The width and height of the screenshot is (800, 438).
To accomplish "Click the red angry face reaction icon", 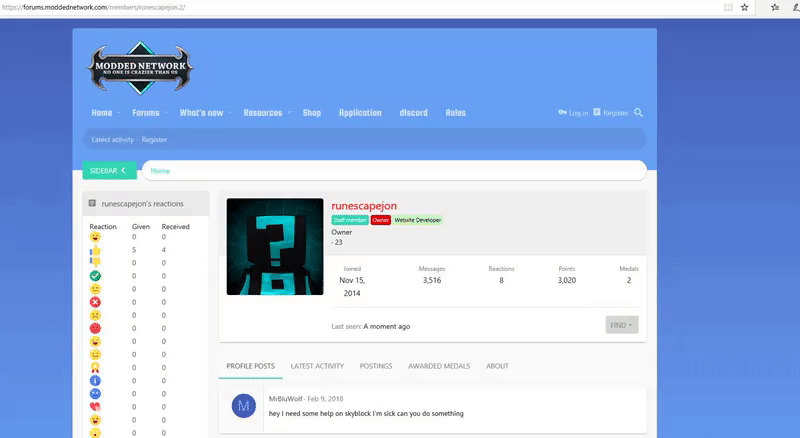I will coord(95,328).
